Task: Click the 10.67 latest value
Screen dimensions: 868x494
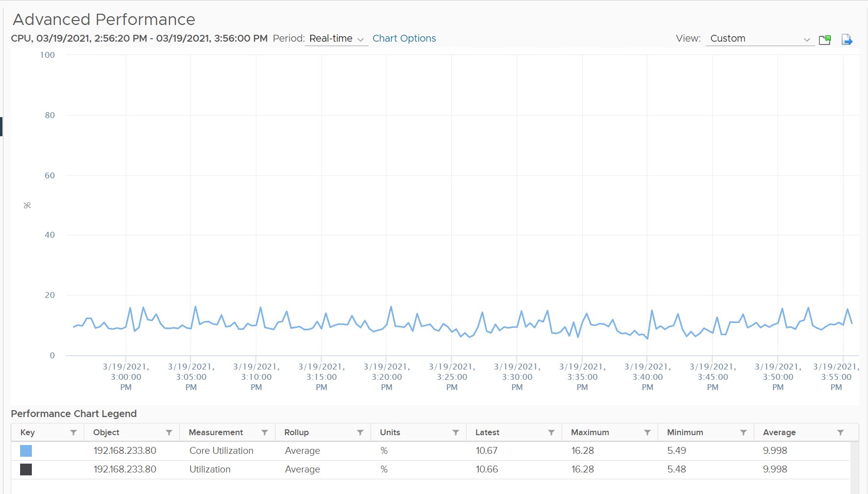Action: (x=487, y=451)
